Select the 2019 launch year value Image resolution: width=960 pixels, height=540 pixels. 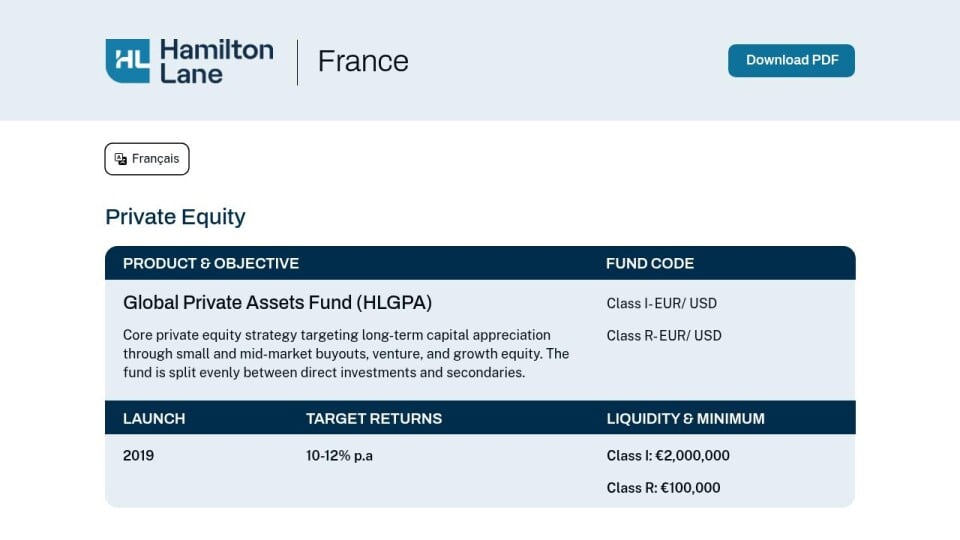(x=138, y=456)
